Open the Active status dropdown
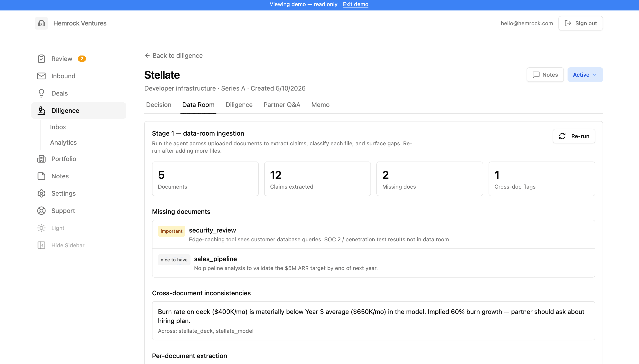Image resolution: width=639 pixels, height=364 pixels. [585, 75]
